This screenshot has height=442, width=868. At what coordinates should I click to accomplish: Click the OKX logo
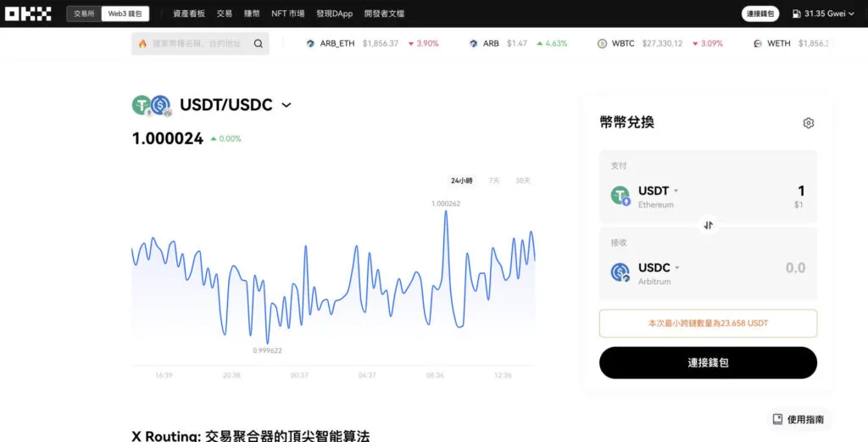[28, 14]
